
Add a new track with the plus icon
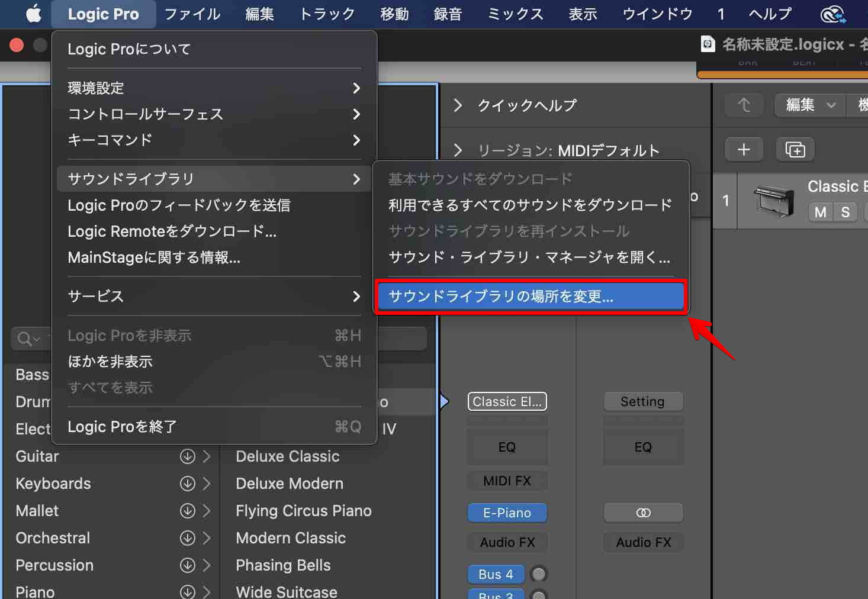[744, 149]
